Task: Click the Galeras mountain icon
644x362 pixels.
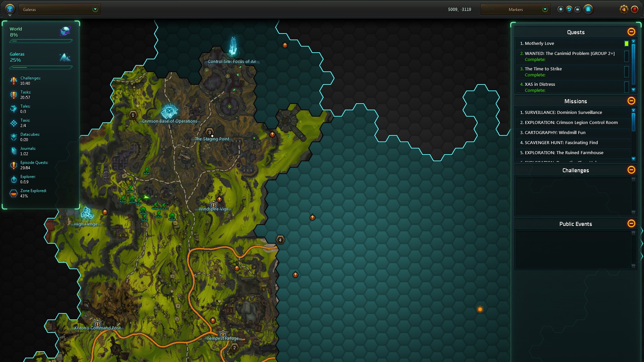Action: point(65,57)
